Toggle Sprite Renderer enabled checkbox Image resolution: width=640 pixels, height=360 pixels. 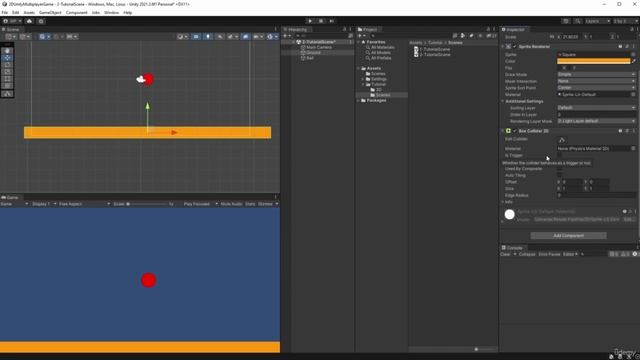[x=514, y=47]
